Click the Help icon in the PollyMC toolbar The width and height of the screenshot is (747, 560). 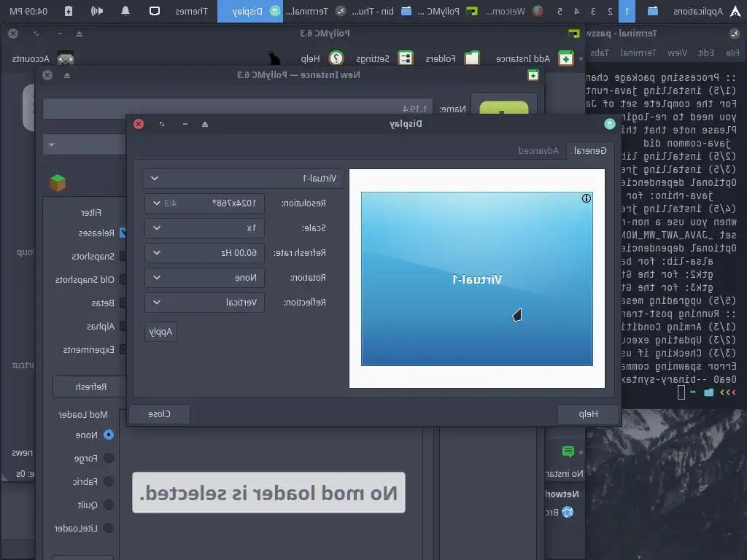click(336, 58)
